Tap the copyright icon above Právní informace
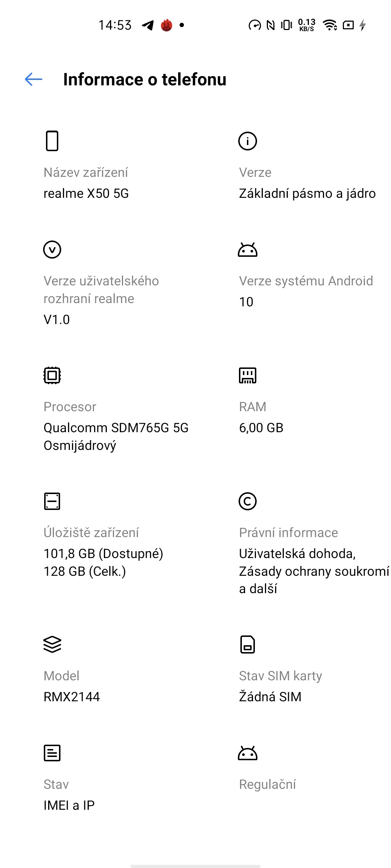Viewport: 391px width, 868px height. click(248, 501)
